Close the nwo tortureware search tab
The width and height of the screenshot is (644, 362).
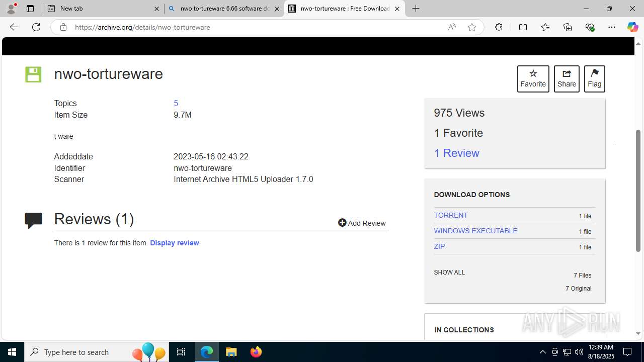[277, 9]
